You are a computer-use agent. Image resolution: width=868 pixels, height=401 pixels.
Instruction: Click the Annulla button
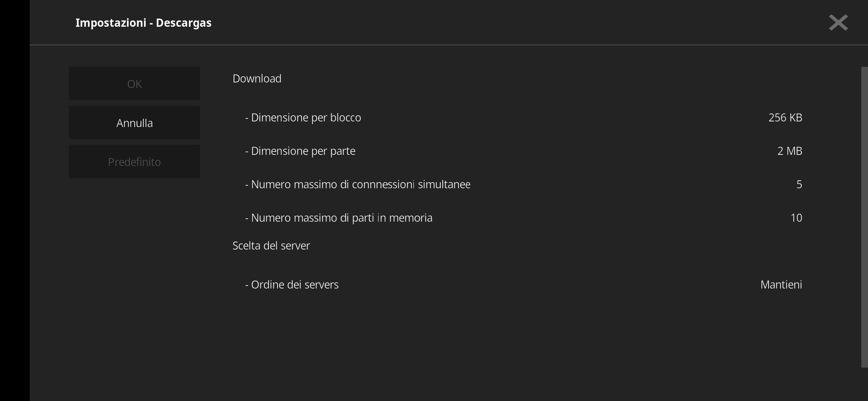coord(134,122)
